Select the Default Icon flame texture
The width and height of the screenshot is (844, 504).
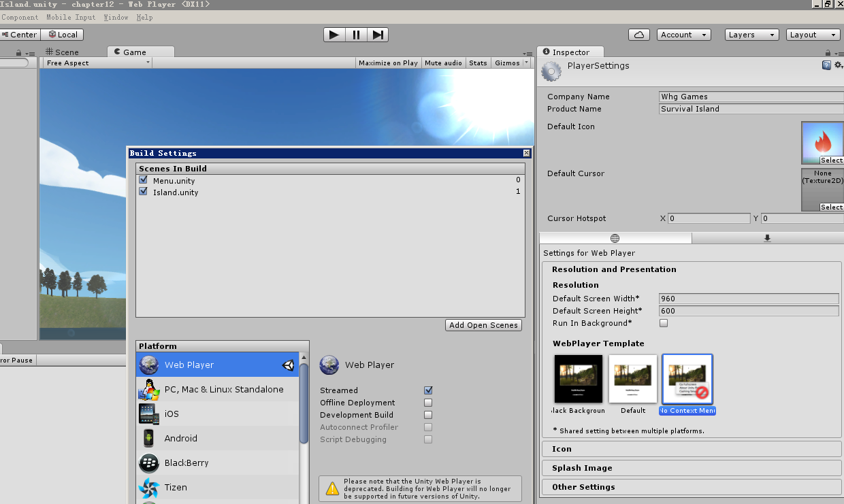tap(823, 143)
